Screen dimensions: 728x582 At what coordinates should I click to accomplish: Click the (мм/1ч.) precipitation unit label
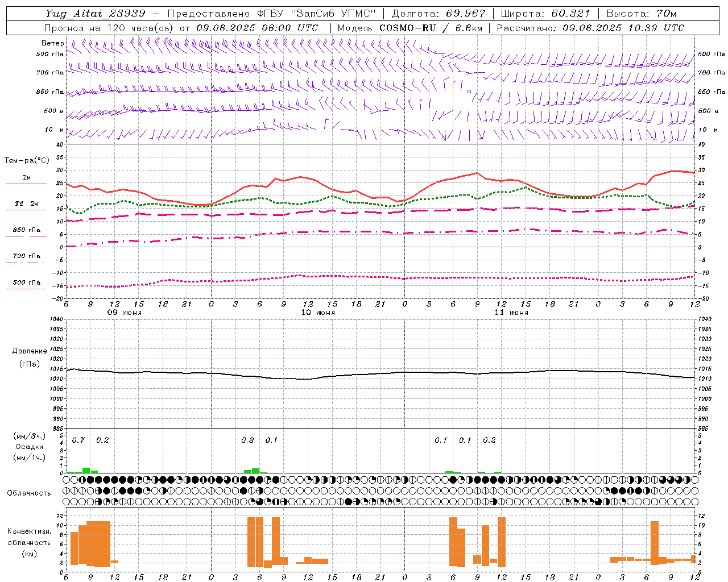click(x=30, y=458)
